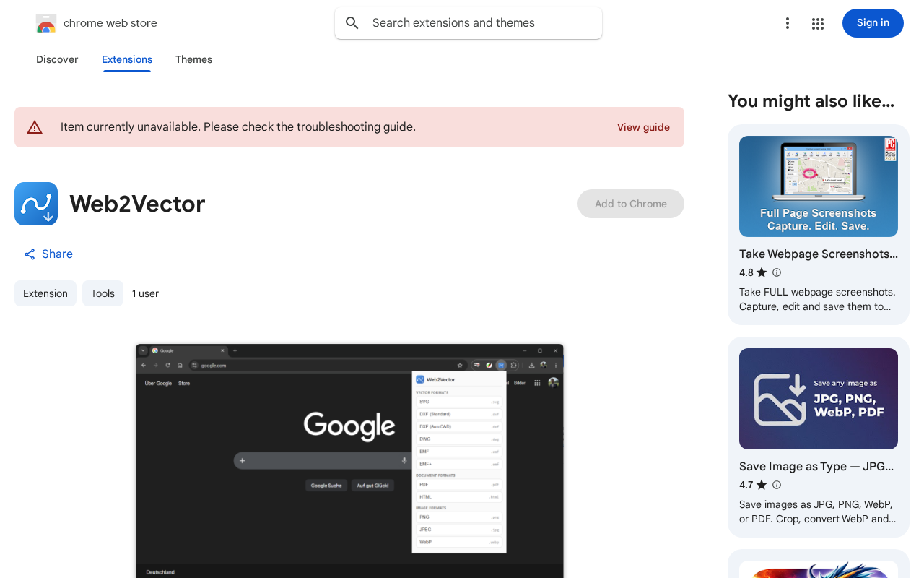Open the Take Webpage Screenshots extension title
Image resolution: width=924 pixels, height=578 pixels.
(x=819, y=254)
